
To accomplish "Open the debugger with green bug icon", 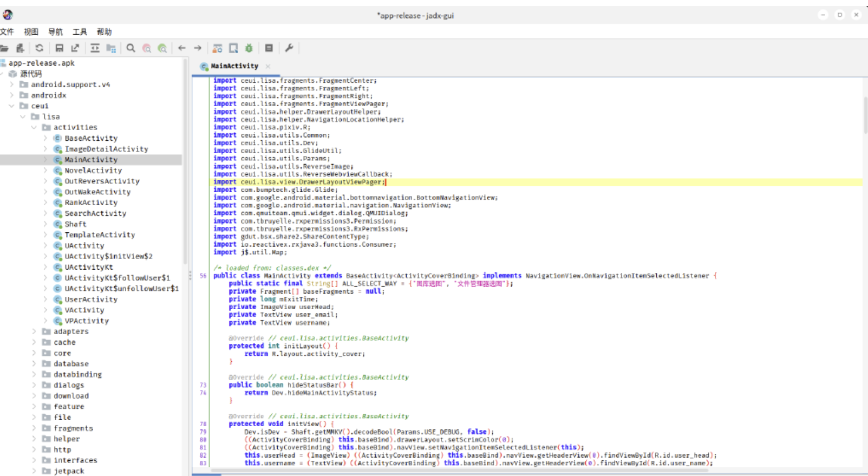I will 249,48.
